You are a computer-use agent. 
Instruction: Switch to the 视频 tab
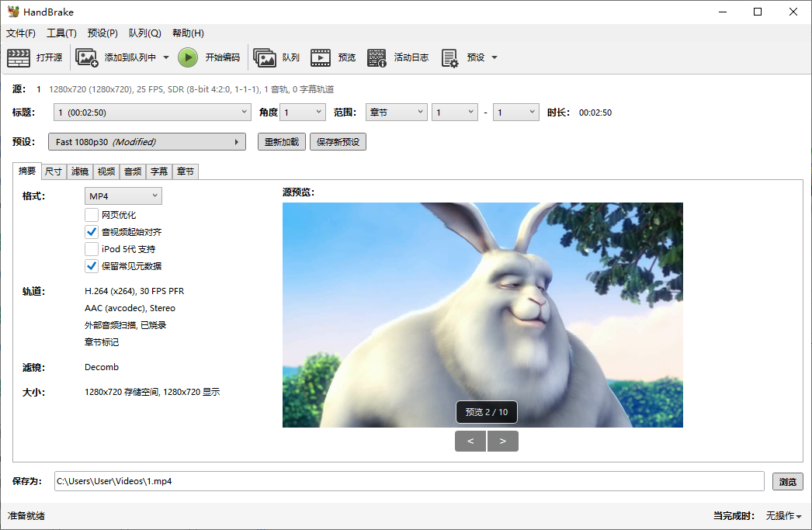[106, 171]
